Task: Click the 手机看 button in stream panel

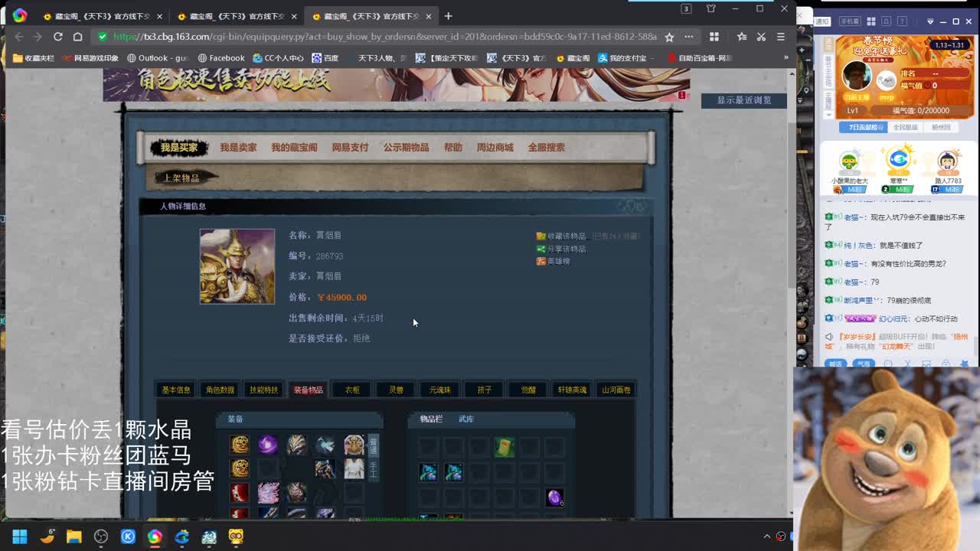Action: pos(849,21)
